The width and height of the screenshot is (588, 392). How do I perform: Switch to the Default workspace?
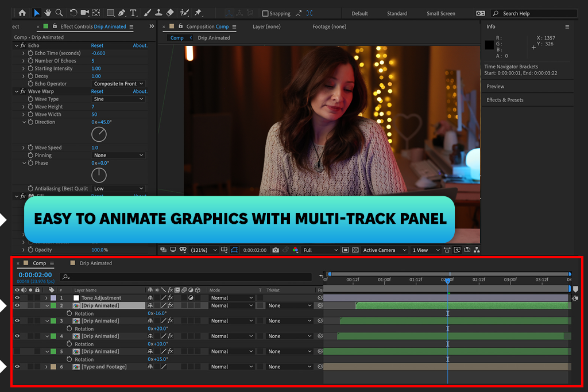pos(359,14)
